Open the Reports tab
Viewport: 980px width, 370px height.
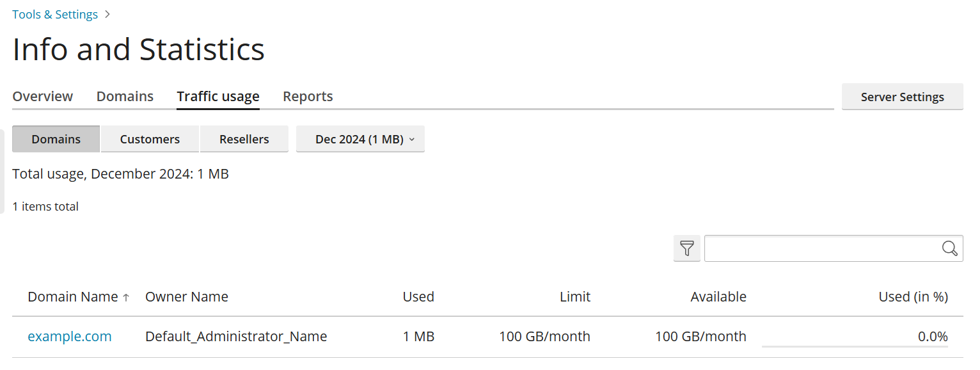coord(308,96)
